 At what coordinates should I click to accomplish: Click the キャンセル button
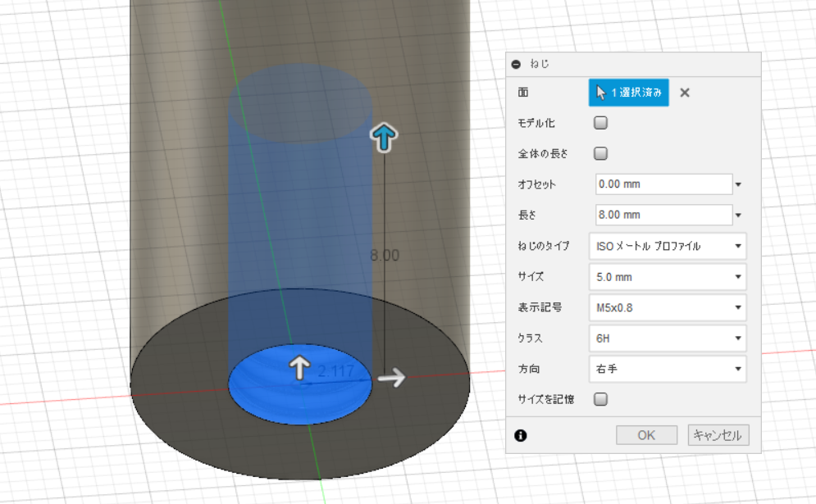coord(718,435)
